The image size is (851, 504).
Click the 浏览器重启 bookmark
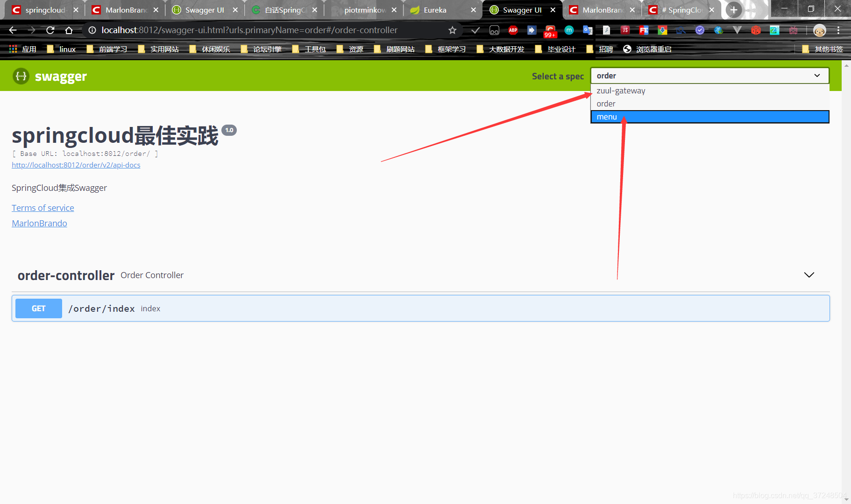(x=647, y=49)
